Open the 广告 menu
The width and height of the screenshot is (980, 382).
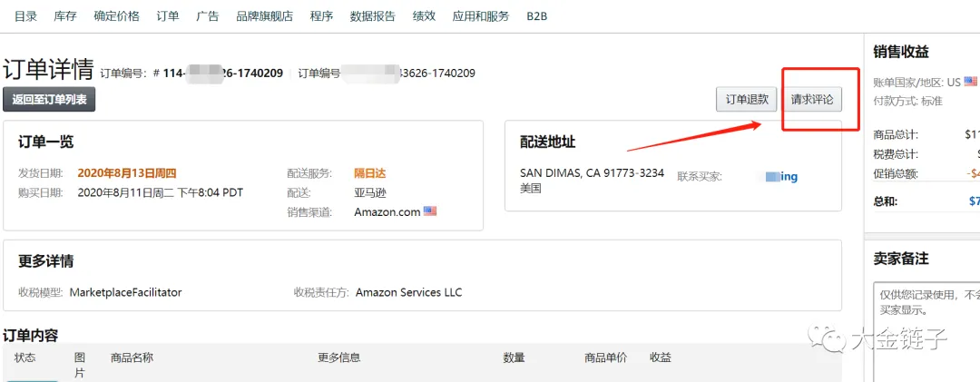pyautogui.click(x=208, y=16)
